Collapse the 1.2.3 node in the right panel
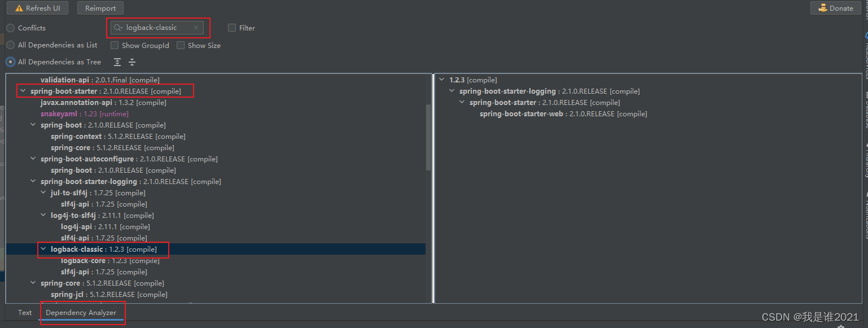 pyautogui.click(x=442, y=80)
